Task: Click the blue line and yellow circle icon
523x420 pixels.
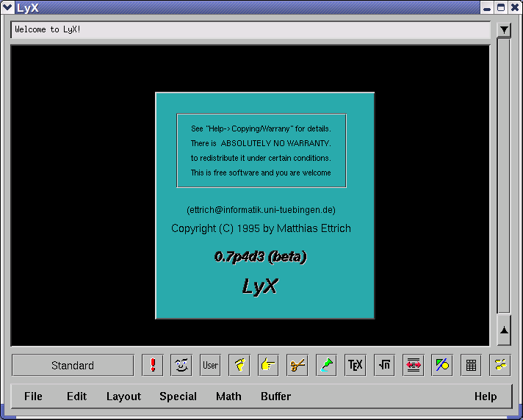Action: [442, 365]
